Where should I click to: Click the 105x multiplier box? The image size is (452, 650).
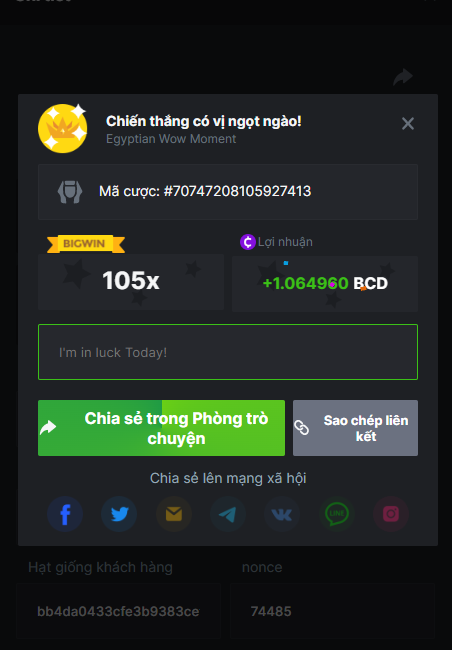pos(131,282)
